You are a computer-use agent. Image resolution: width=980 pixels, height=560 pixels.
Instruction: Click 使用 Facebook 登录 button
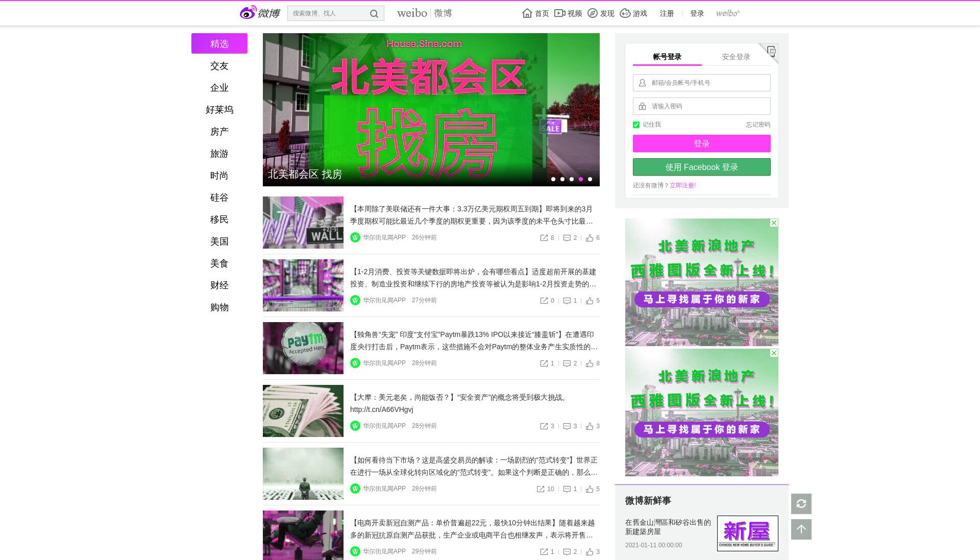(702, 167)
